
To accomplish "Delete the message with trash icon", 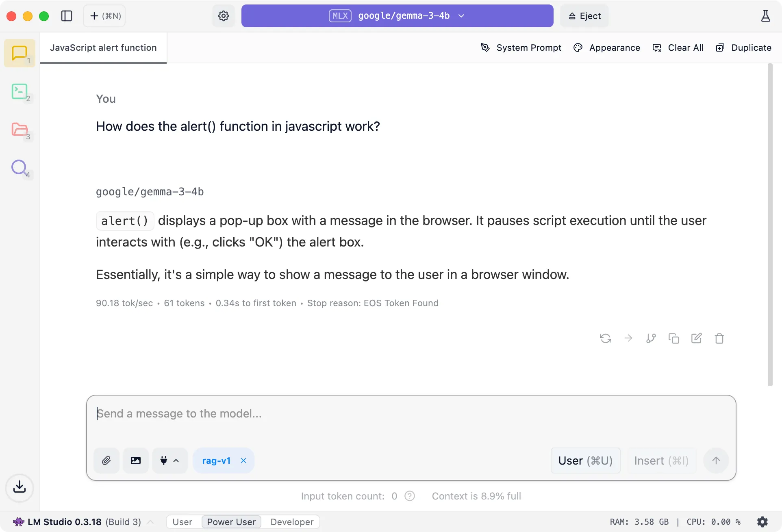I will pos(719,338).
